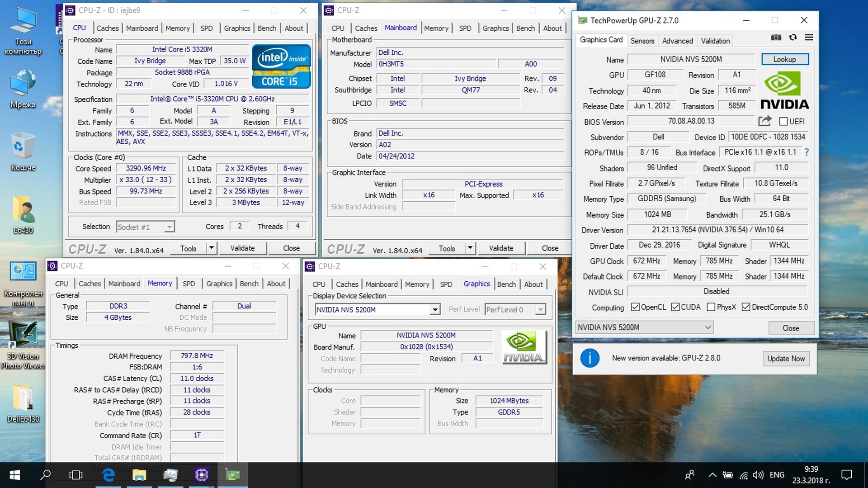Expand the GPU-Z bottom graphics card selector dropdown

pos(708,327)
